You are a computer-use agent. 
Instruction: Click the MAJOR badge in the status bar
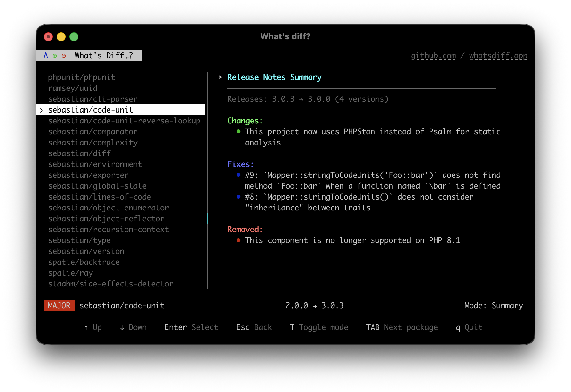(59, 305)
